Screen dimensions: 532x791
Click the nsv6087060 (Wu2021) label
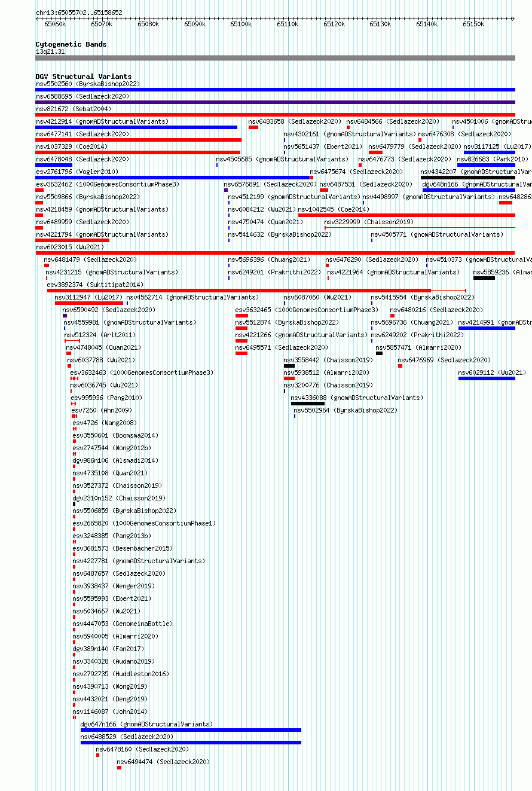coord(318,297)
